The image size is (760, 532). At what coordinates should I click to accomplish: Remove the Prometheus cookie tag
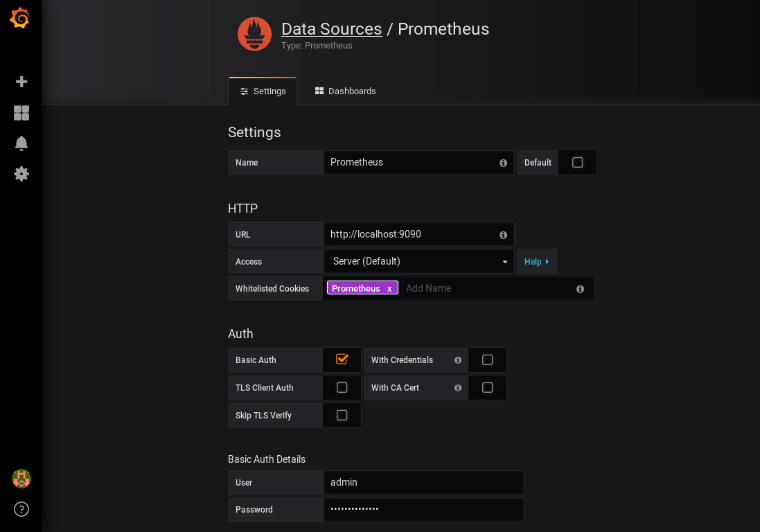[x=389, y=289]
